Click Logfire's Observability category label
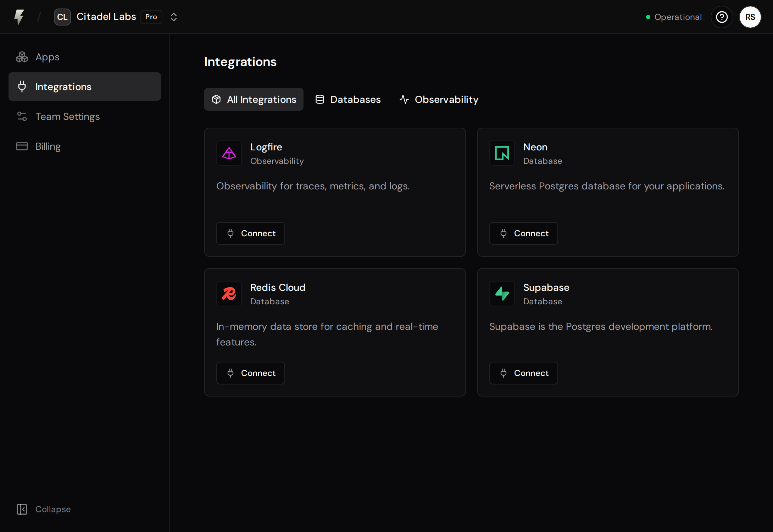The height and width of the screenshot is (532, 773). point(277,161)
